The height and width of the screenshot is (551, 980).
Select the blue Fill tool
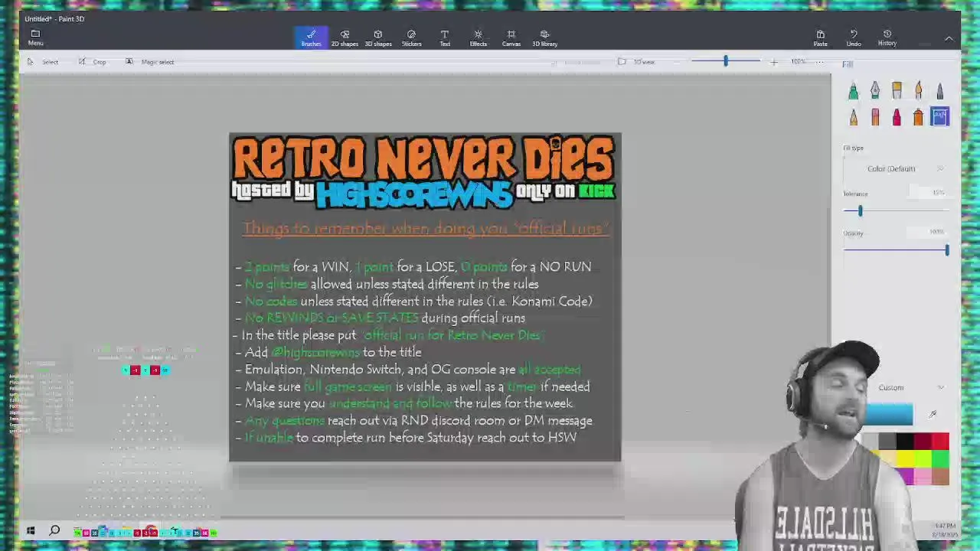click(x=939, y=117)
